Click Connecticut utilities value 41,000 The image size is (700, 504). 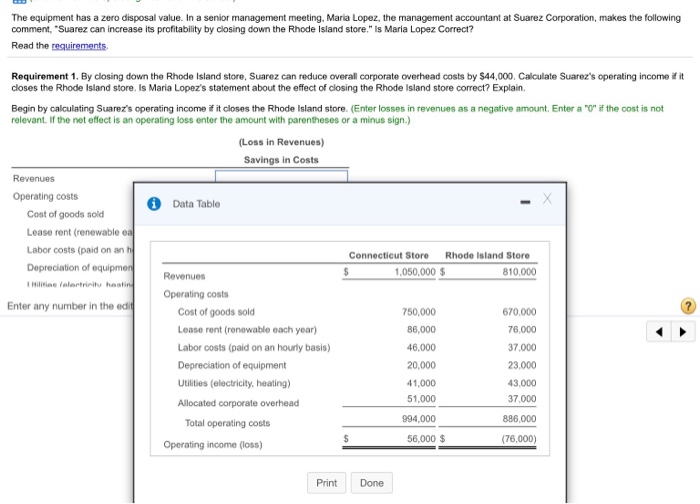point(421,383)
